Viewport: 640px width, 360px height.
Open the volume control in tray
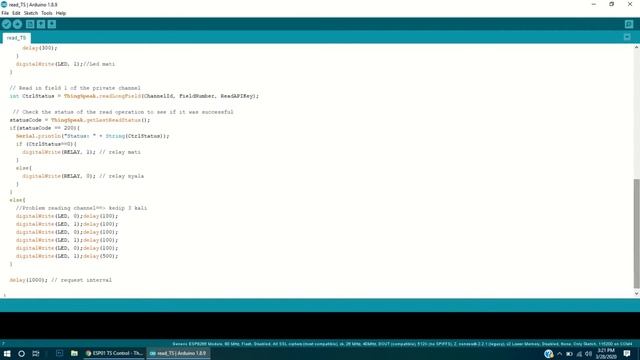[x=588, y=354]
